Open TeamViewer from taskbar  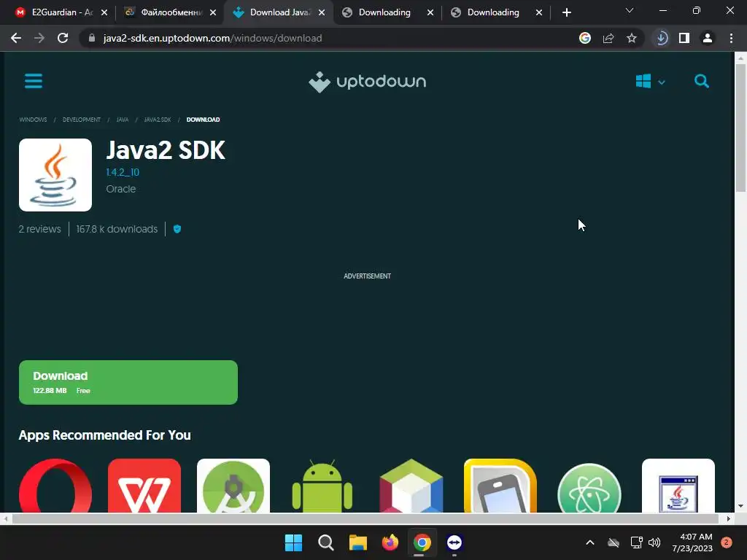[x=454, y=542]
